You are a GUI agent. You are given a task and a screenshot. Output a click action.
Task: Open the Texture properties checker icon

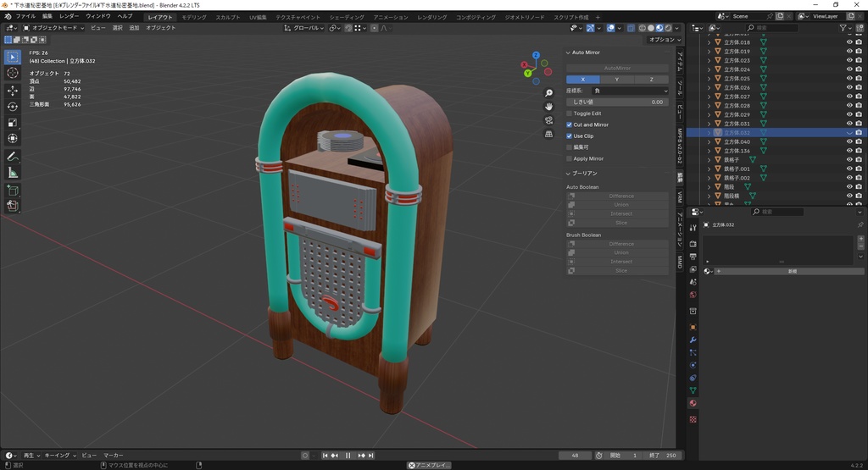[x=693, y=420]
